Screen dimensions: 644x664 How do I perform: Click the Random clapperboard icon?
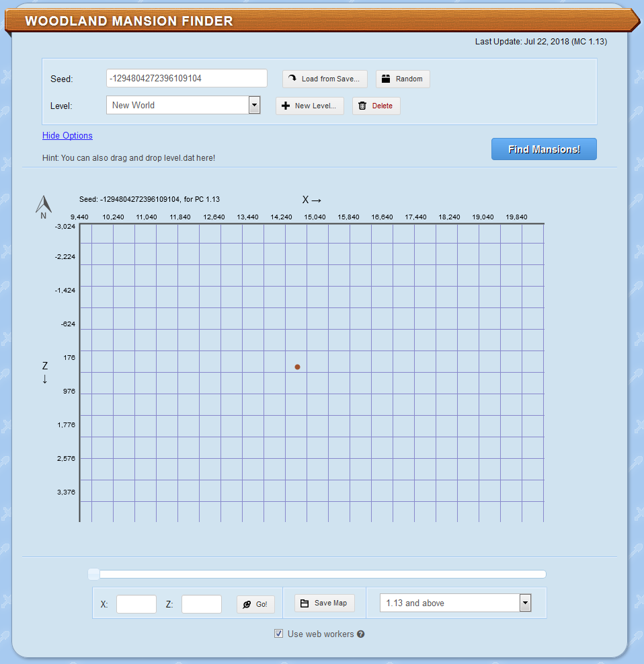[386, 79]
